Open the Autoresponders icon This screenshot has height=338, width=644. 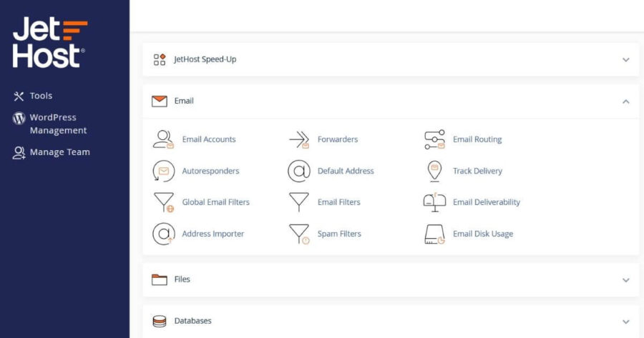pos(163,171)
